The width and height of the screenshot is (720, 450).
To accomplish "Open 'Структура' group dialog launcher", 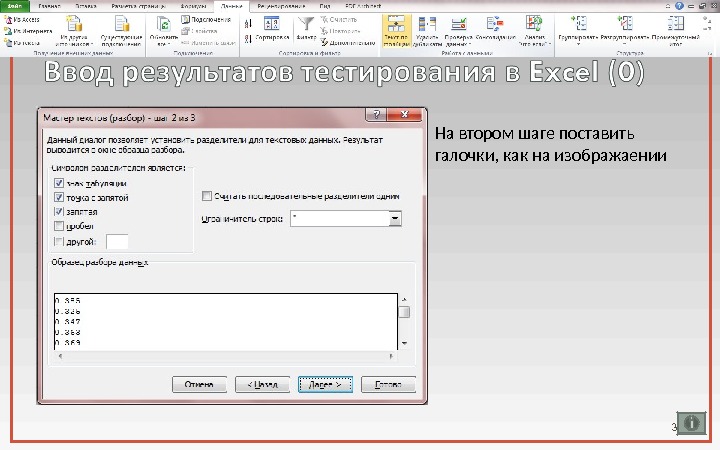I will (x=710, y=53).
